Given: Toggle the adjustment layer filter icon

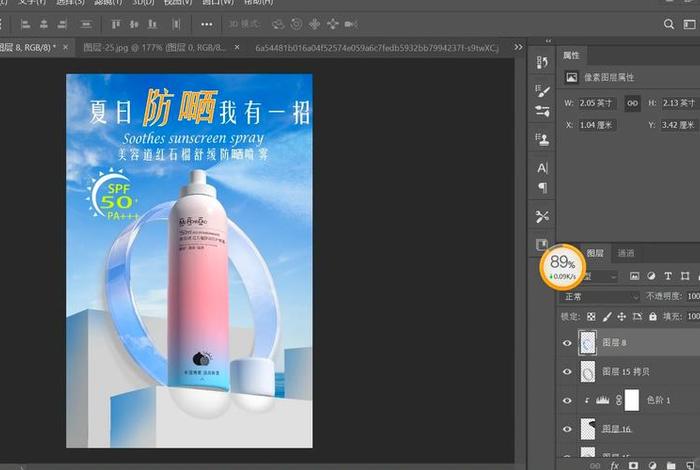Looking at the screenshot, I should coord(651,276).
